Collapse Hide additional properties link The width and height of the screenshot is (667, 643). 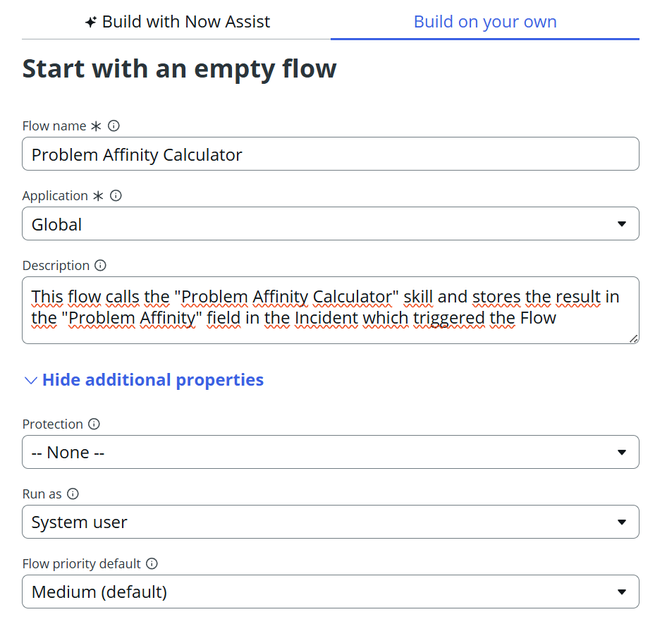point(152,380)
